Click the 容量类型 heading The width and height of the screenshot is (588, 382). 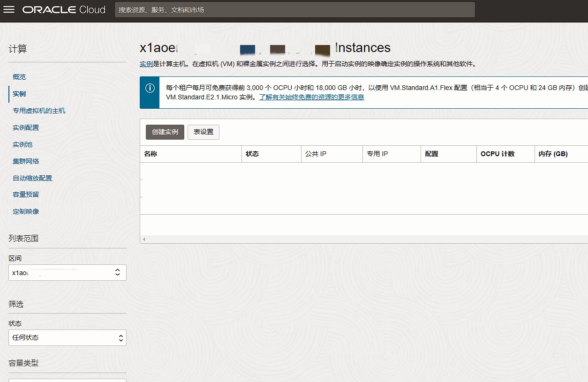[x=23, y=363]
